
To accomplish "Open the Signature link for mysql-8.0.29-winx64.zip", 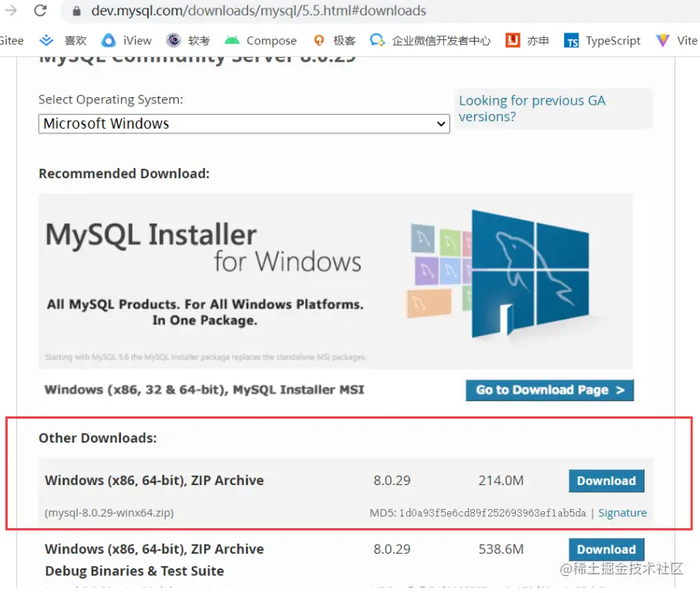I will point(622,513).
